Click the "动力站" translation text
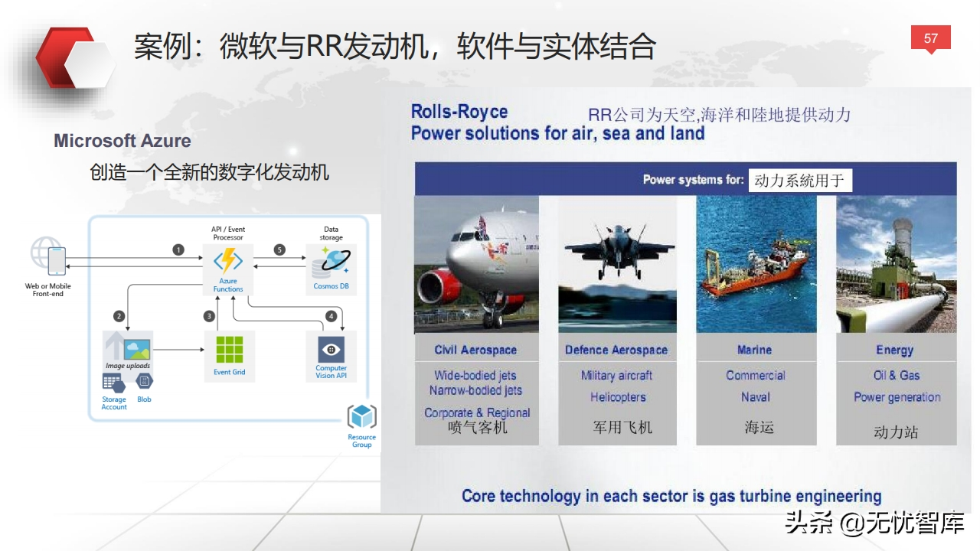 896,432
